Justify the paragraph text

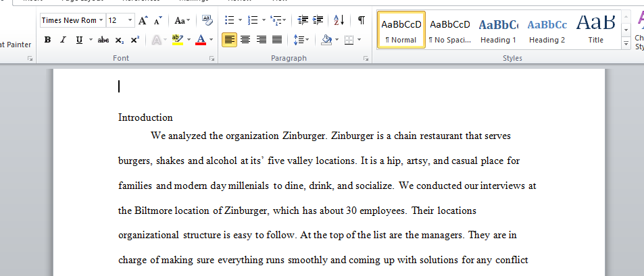[277, 40]
